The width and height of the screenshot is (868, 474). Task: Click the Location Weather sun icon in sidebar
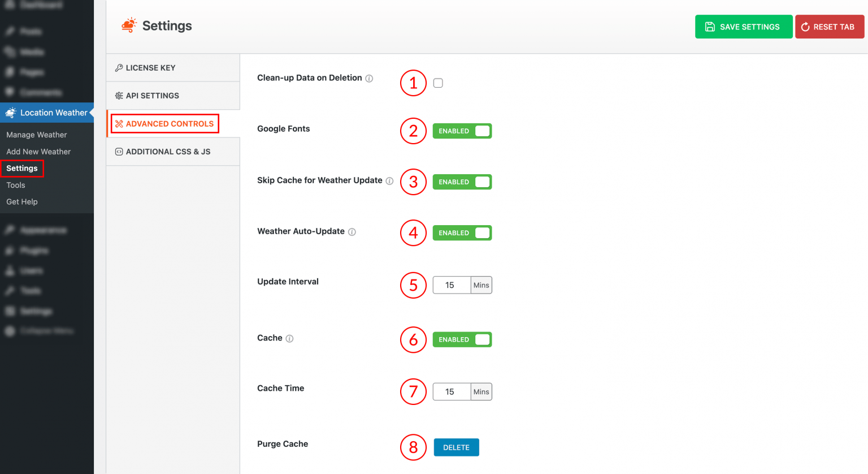coord(10,113)
